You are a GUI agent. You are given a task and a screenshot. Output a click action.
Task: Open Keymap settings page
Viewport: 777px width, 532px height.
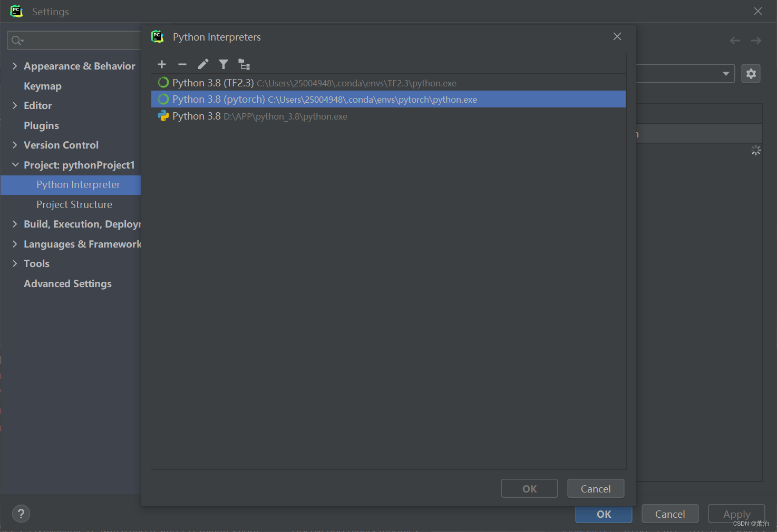pos(43,86)
